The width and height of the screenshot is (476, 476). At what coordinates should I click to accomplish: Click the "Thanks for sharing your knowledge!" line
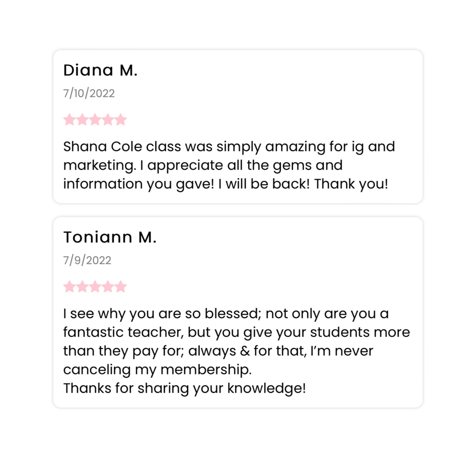[x=184, y=388]
